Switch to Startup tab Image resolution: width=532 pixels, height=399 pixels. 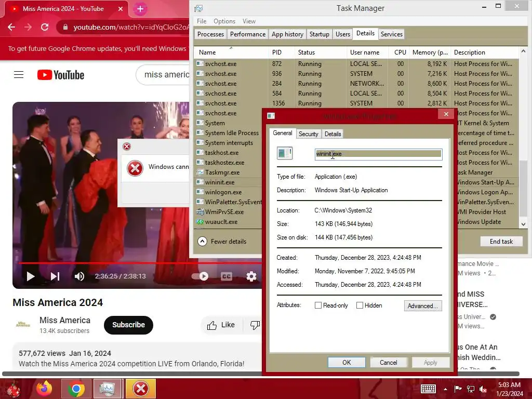(x=320, y=34)
